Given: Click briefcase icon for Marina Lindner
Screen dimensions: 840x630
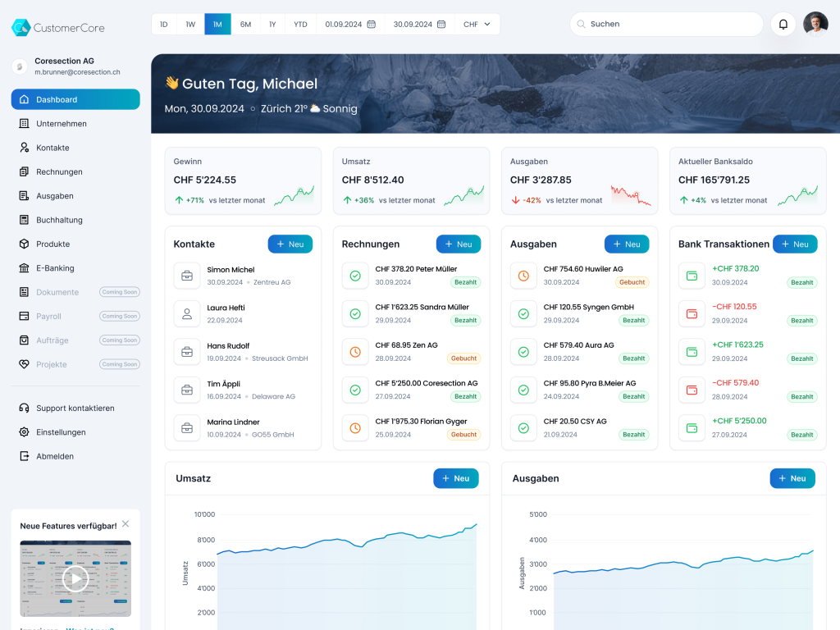Looking at the screenshot, I should tap(187, 428).
